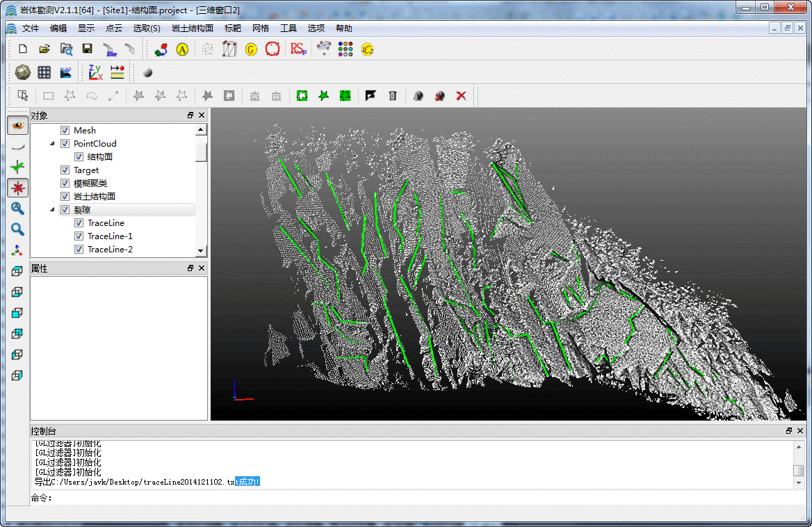
Task: Click the object tree scroll-down arrow
Action: [201, 250]
